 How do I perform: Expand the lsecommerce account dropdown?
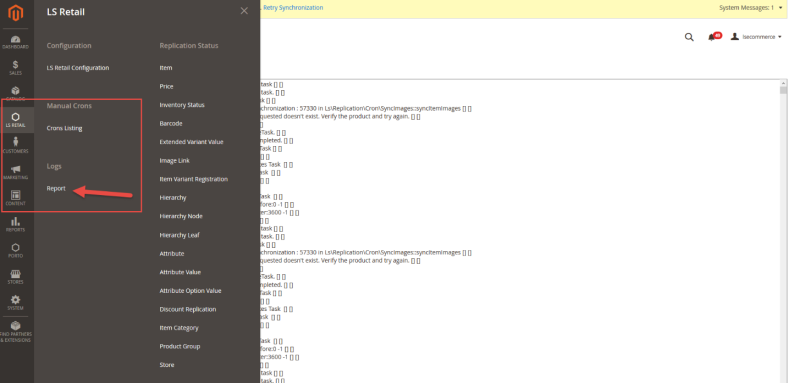[x=757, y=37]
